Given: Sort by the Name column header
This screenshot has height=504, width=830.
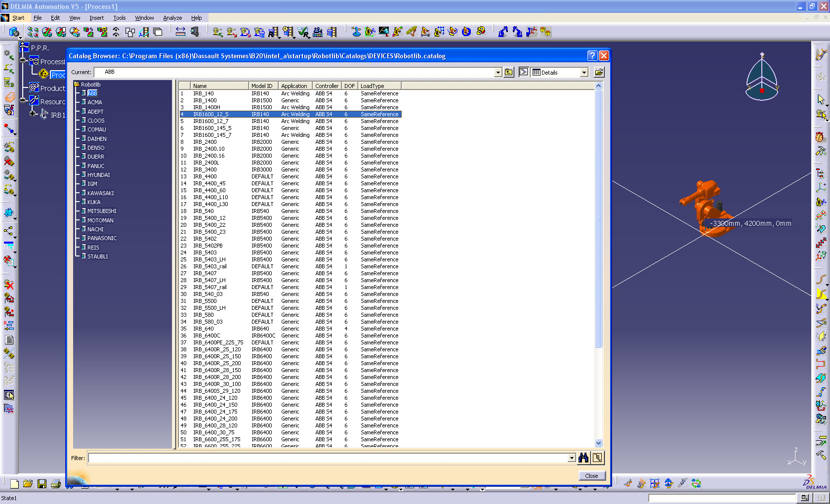Looking at the screenshot, I should 220,86.
